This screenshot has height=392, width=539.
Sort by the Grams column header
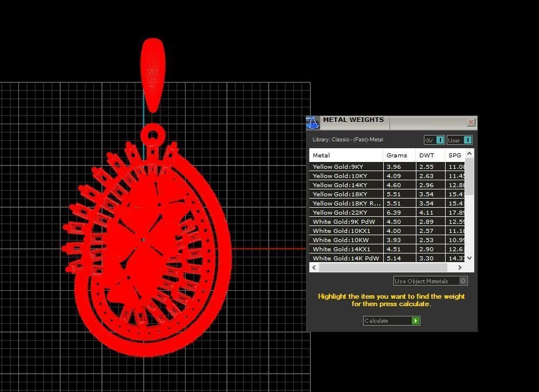tap(399, 155)
